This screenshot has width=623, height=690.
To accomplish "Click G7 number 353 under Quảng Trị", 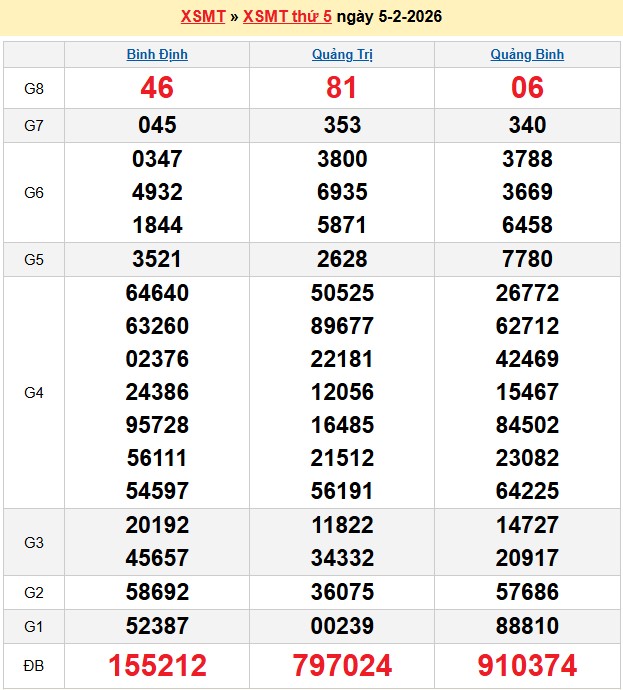I will 342,125.
